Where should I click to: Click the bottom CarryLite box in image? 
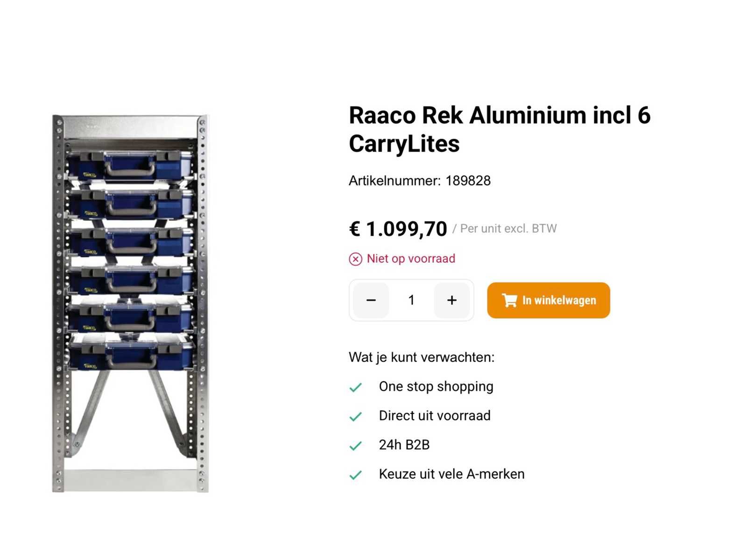(131, 355)
